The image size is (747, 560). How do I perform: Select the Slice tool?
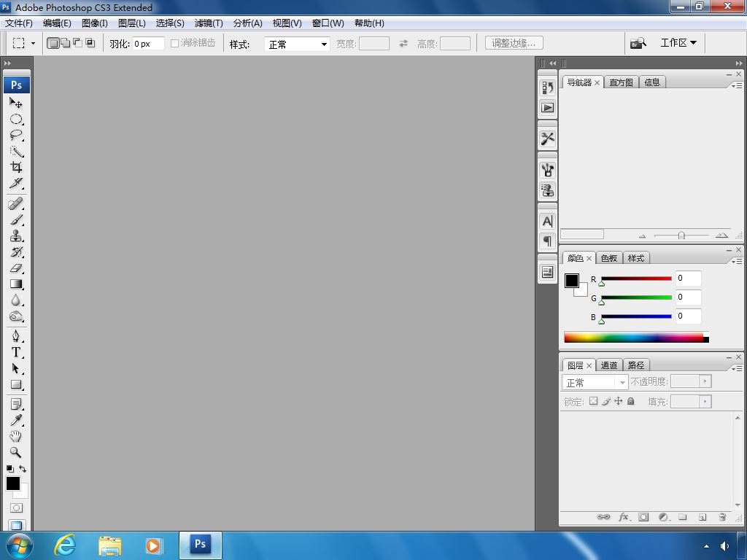[16, 183]
